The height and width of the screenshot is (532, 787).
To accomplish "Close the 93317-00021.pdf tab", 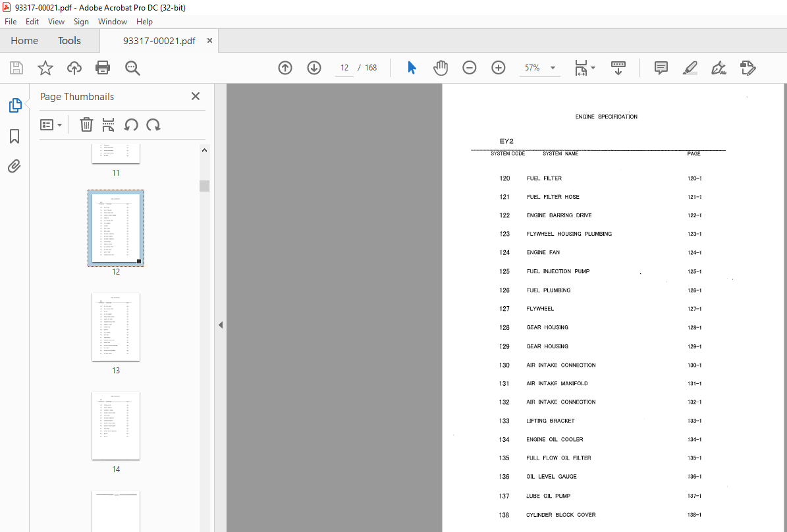I will pyautogui.click(x=210, y=41).
